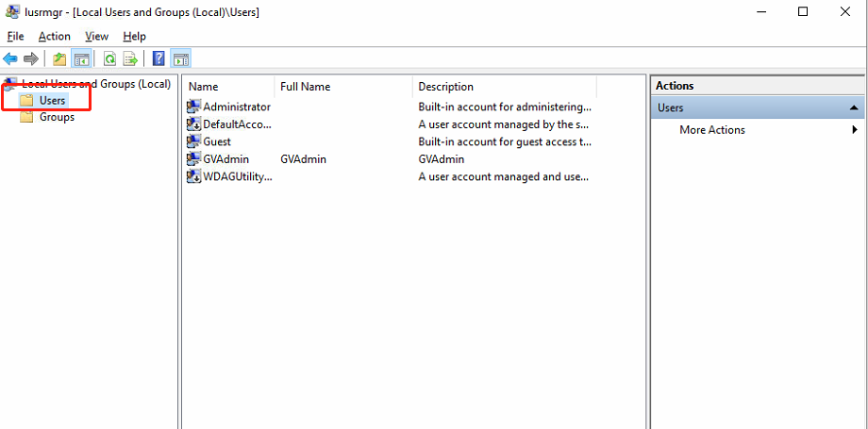Click the WDAGUtility account icon
The width and height of the screenshot is (868, 429).
193,177
